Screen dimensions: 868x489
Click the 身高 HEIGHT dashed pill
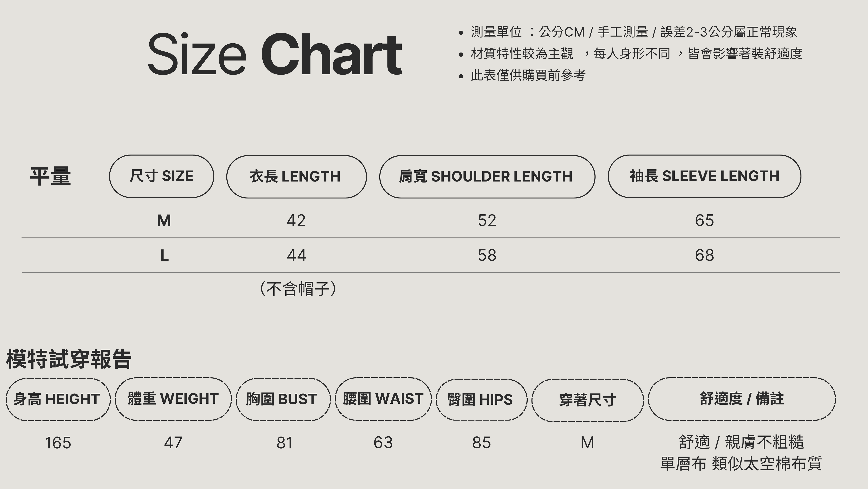(x=58, y=399)
